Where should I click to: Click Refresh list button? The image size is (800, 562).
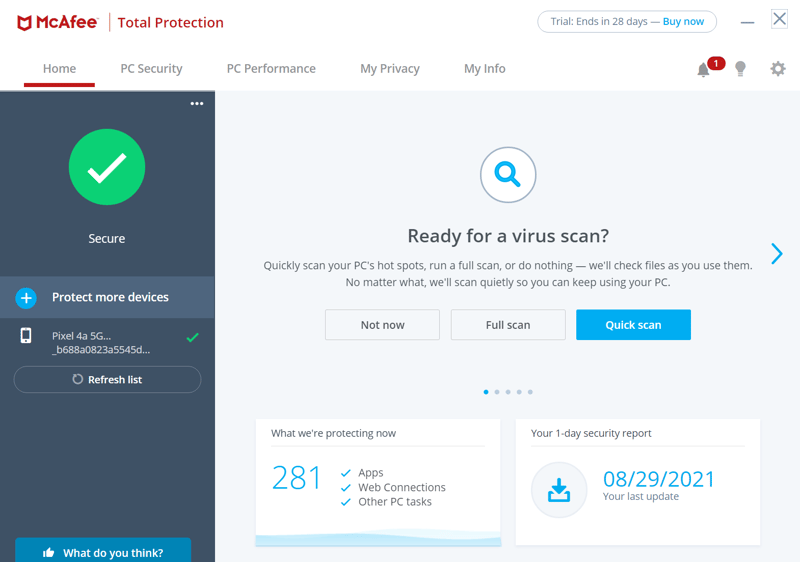click(x=107, y=379)
